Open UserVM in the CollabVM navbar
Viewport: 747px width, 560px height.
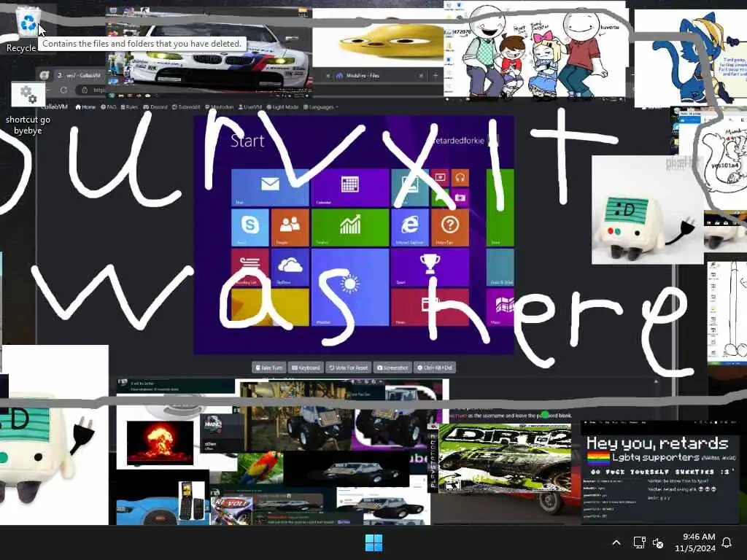click(250, 107)
